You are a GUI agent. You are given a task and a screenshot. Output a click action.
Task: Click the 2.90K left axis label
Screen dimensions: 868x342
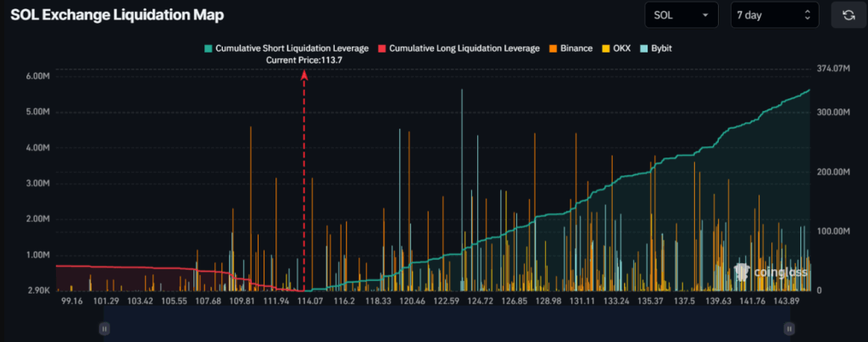(x=37, y=290)
